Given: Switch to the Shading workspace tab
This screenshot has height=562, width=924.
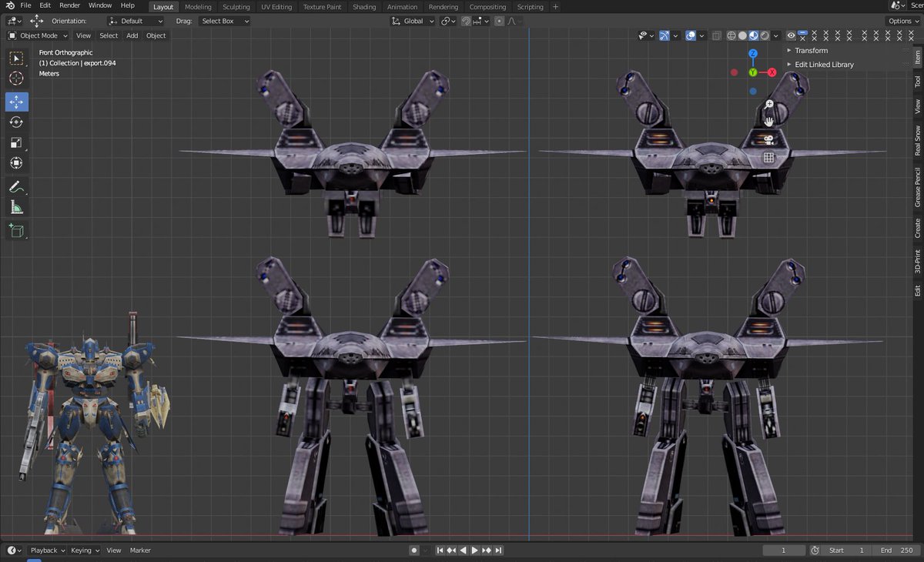Looking at the screenshot, I should 364,7.
